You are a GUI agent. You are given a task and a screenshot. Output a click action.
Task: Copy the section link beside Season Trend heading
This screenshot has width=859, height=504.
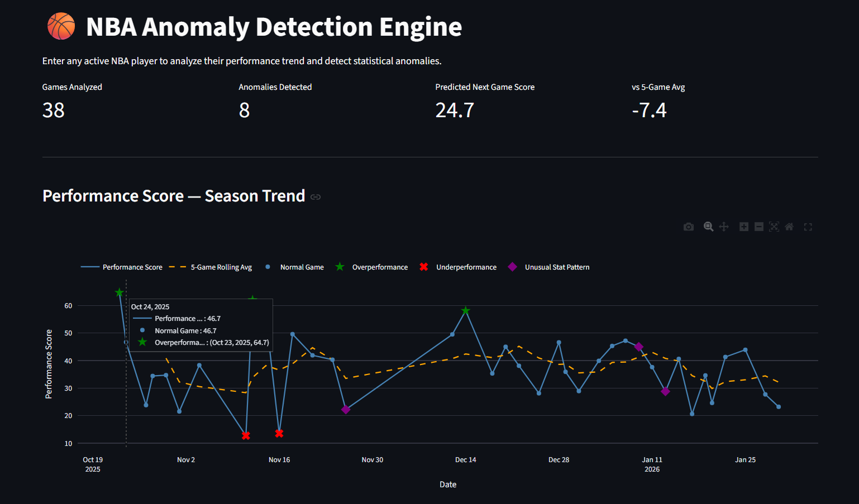coord(316,197)
